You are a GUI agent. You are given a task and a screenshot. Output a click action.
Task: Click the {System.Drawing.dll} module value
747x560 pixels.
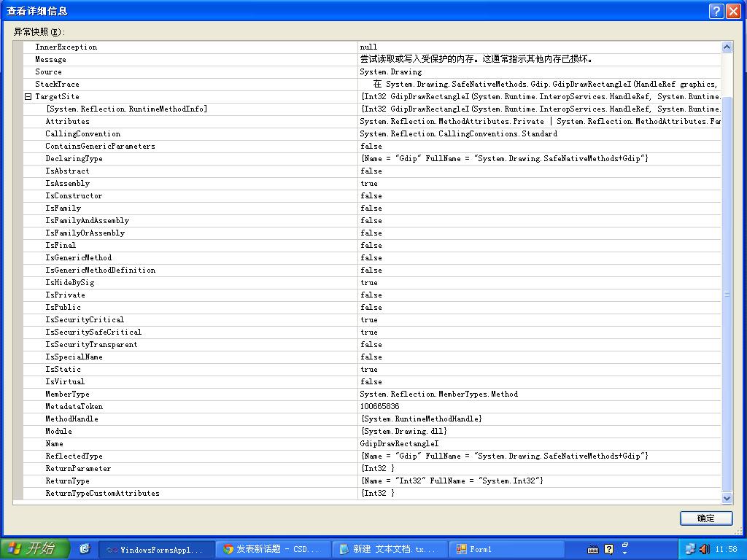(403, 431)
